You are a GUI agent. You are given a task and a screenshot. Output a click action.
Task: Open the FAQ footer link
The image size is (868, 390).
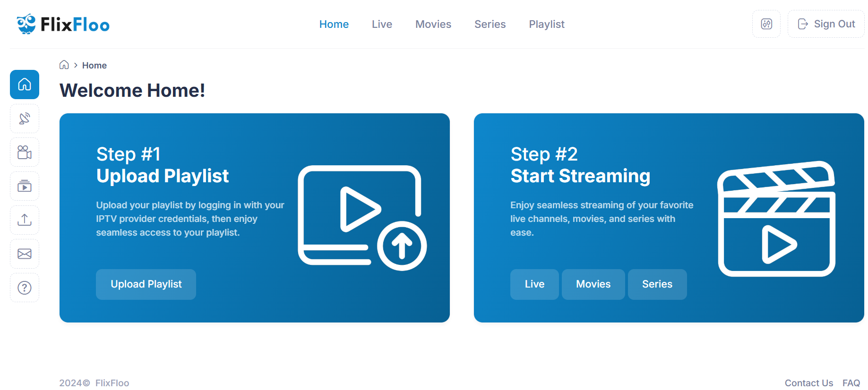[851, 383]
